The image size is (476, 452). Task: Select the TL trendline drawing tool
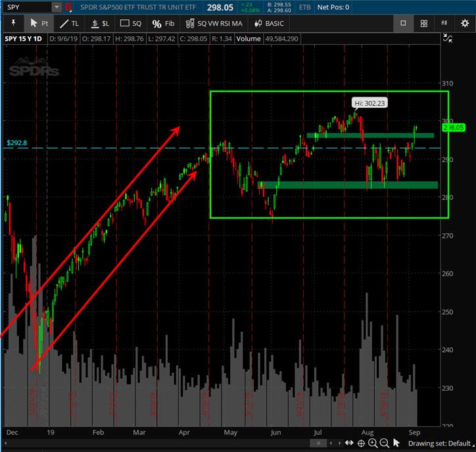[x=69, y=24]
